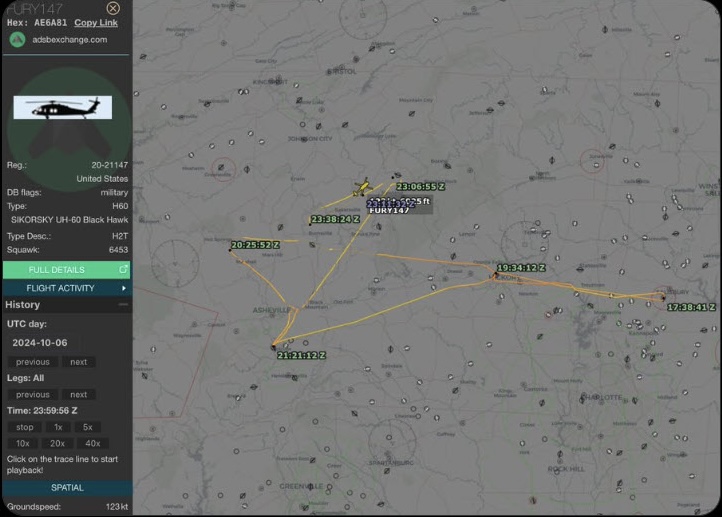
Task: Set playback speed to 5x
Action: point(87,427)
